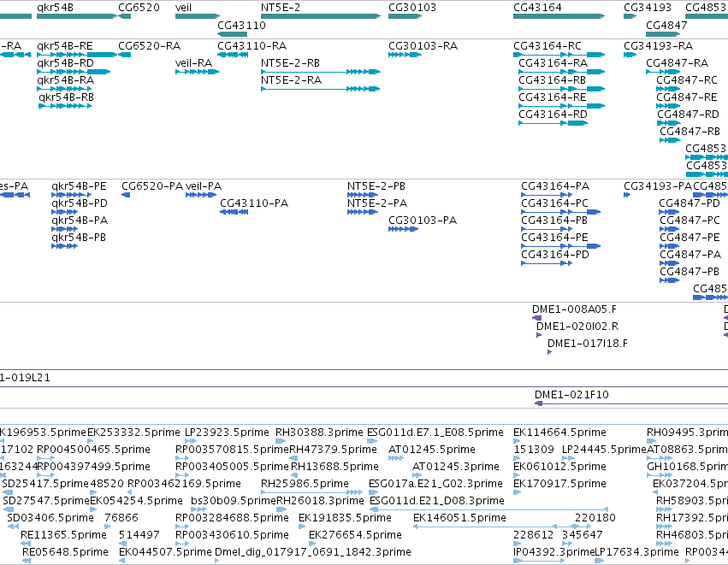The width and height of the screenshot is (728, 565).
Task: Select protein qkr54B-PE
Action: (x=72, y=195)
